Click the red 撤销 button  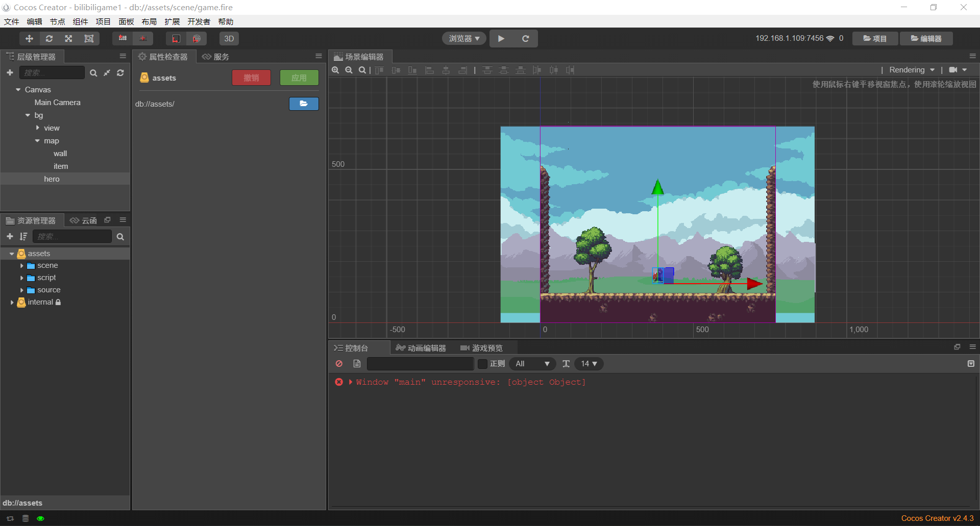[251, 78]
